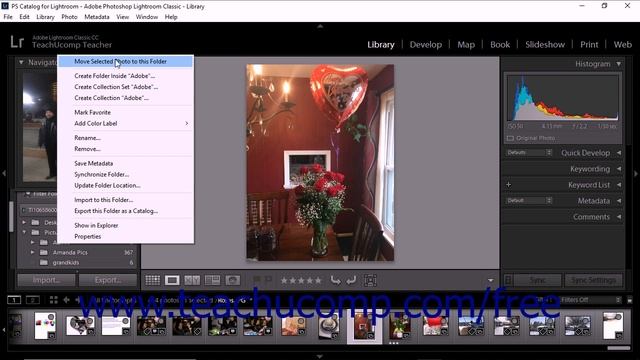
Task: Click the Sync button
Action: (538, 280)
